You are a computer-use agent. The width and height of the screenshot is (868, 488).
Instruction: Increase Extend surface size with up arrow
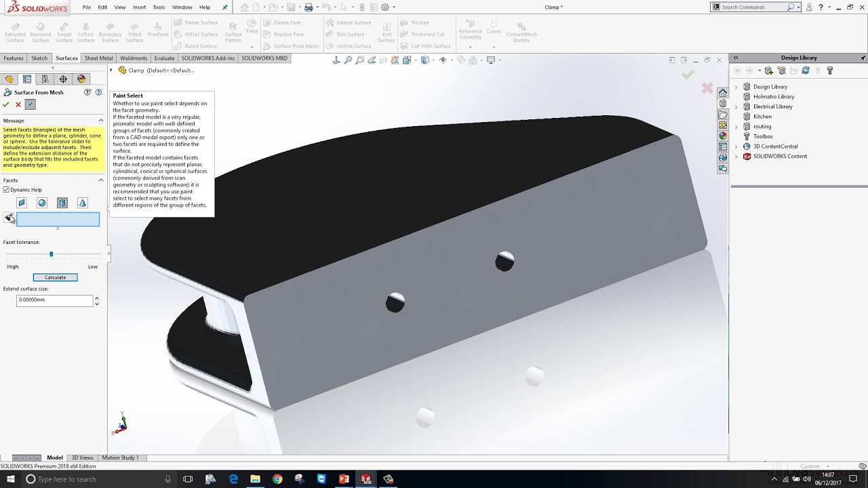click(x=97, y=298)
